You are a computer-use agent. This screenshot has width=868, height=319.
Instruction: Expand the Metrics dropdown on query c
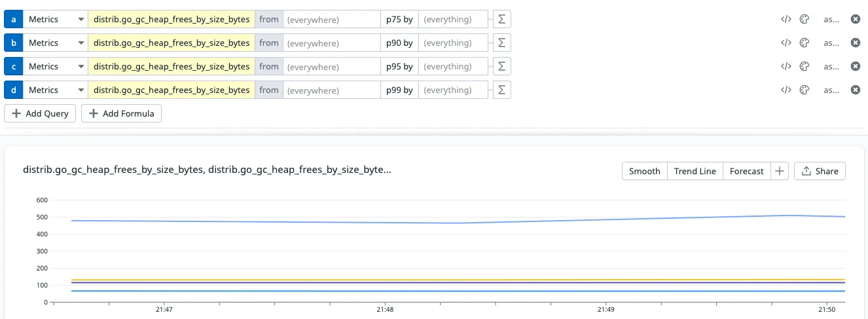(x=56, y=67)
